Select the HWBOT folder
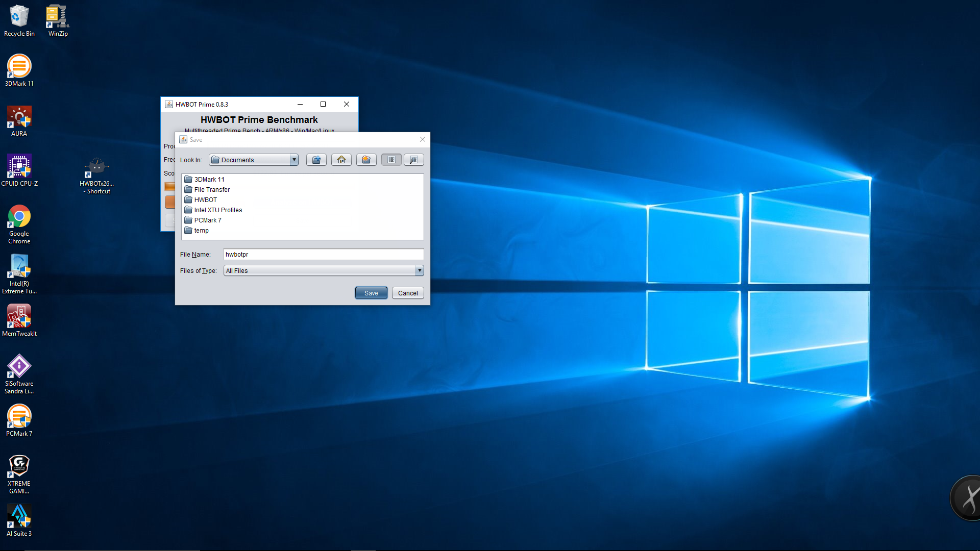Image resolution: width=980 pixels, height=551 pixels. pyautogui.click(x=201, y=199)
